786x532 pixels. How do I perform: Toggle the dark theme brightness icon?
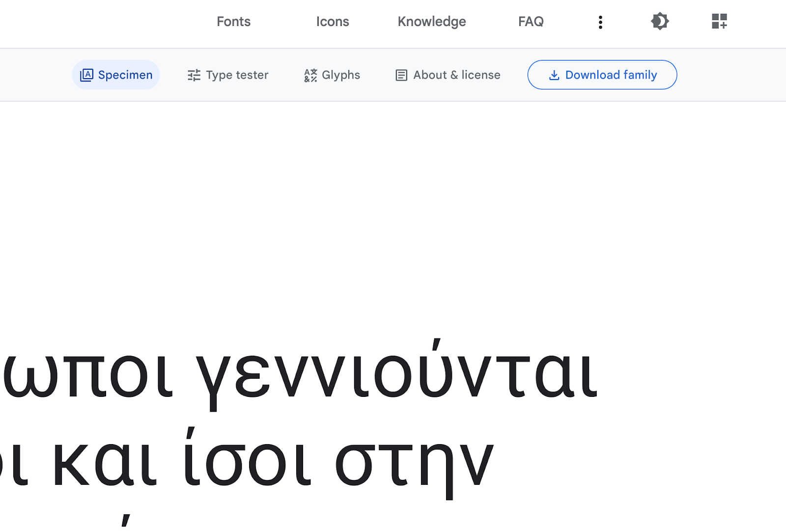pos(660,22)
